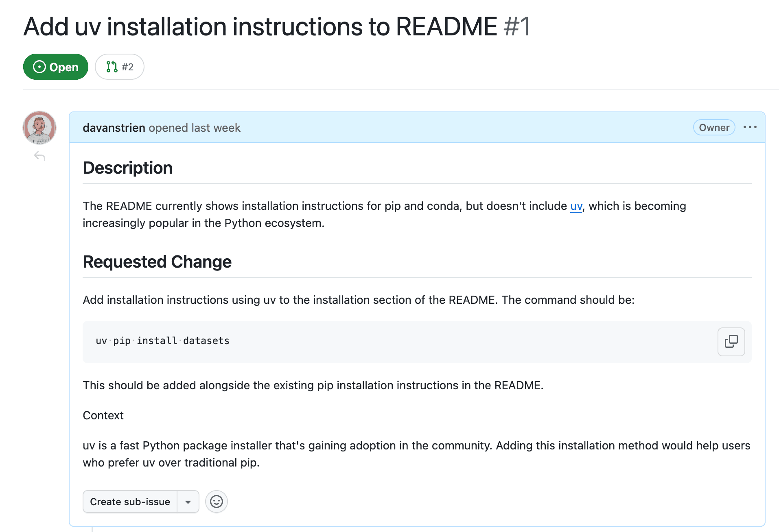This screenshot has height=532, width=779.
Task: Select the opened last week timestamp
Action: [x=194, y=127]
